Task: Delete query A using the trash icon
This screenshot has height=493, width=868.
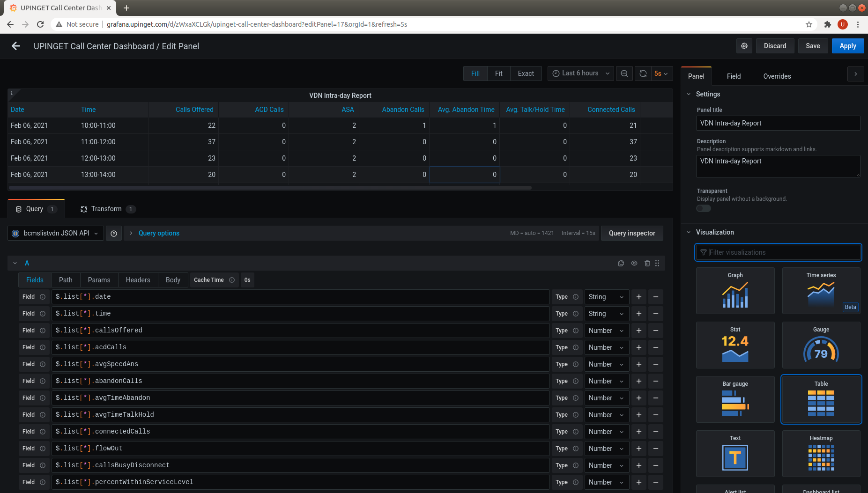Action: [x=647, y=263]
